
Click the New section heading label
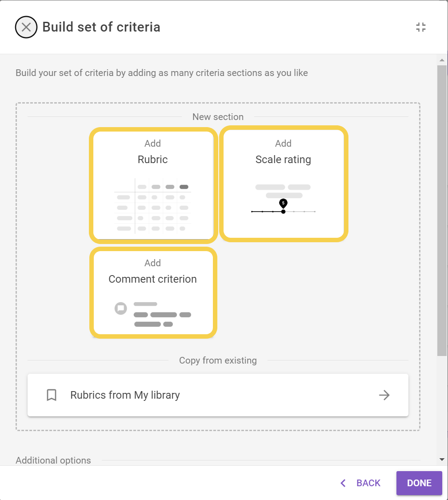[x=218, y=117]
